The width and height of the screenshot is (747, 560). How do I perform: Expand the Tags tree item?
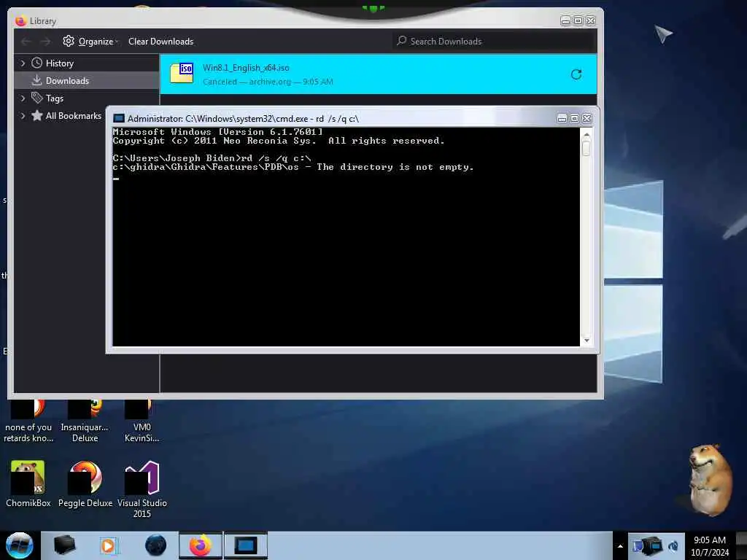23,98
